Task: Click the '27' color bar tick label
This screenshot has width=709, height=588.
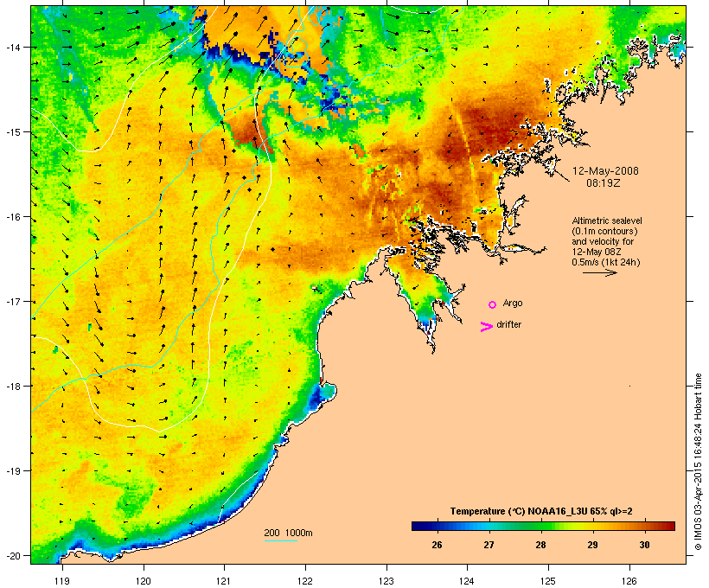Action: [x=489, y=545]
